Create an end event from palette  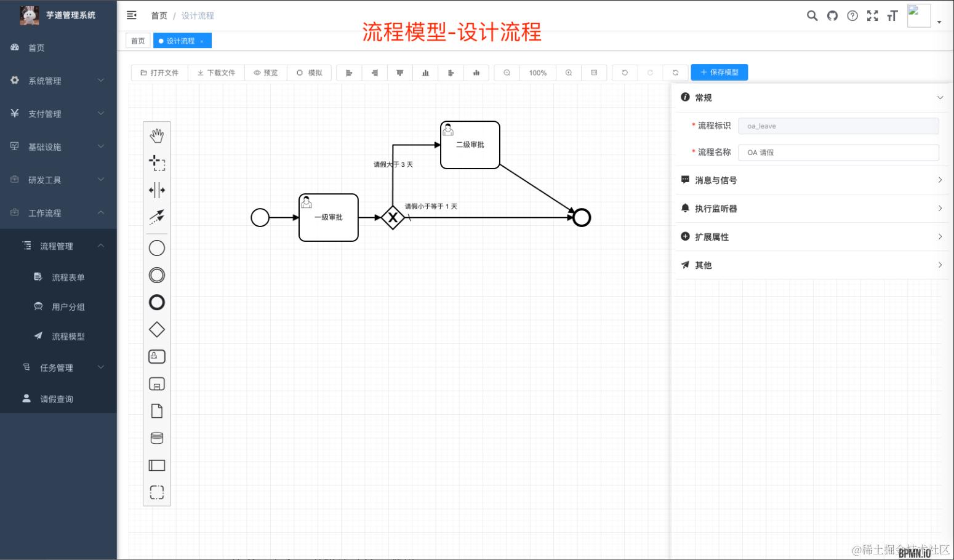pos(157,302)
